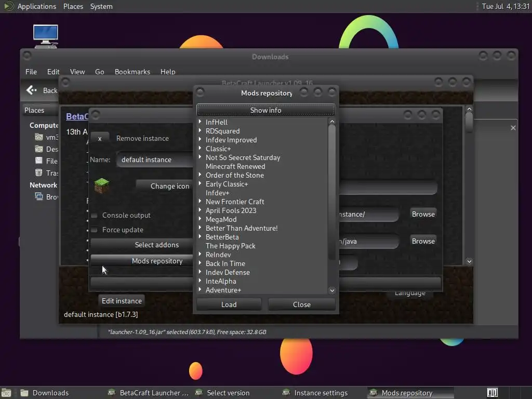Select ReIndev in the mods list

218,255
